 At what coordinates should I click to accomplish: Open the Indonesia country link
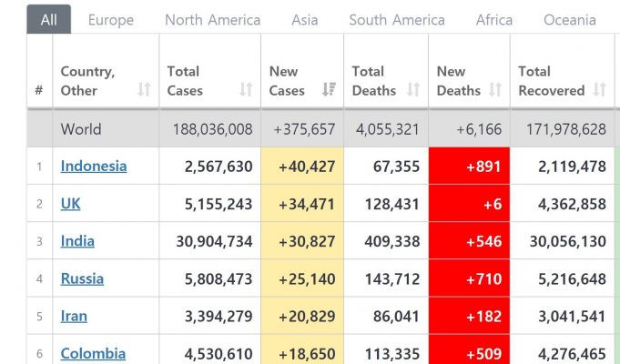(x=94, y=166)
